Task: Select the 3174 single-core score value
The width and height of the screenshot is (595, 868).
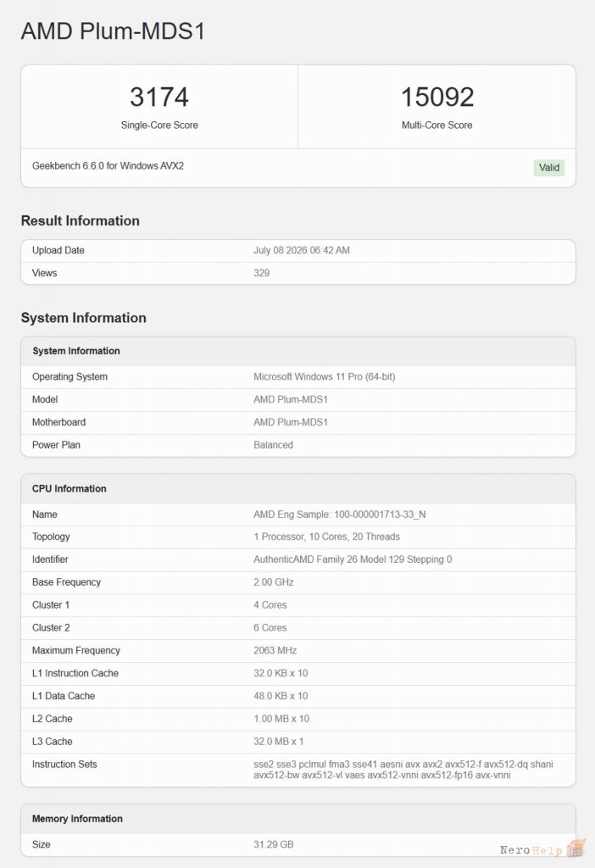Action: click(159, 97)
